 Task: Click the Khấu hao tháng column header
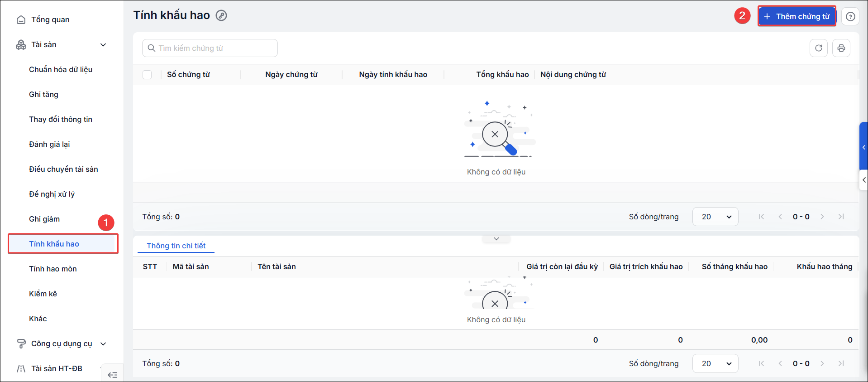click(x=825, y=267)
